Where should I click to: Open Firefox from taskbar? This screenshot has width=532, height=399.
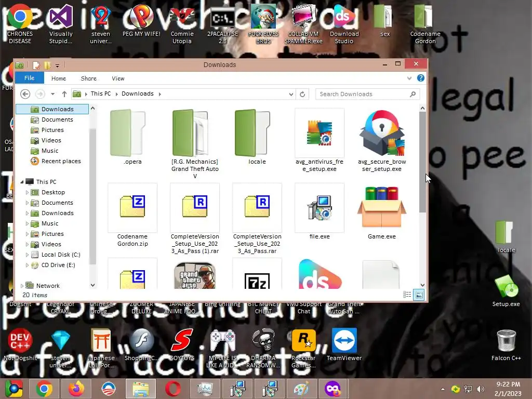pyautogui.click(x=76, y=389)
